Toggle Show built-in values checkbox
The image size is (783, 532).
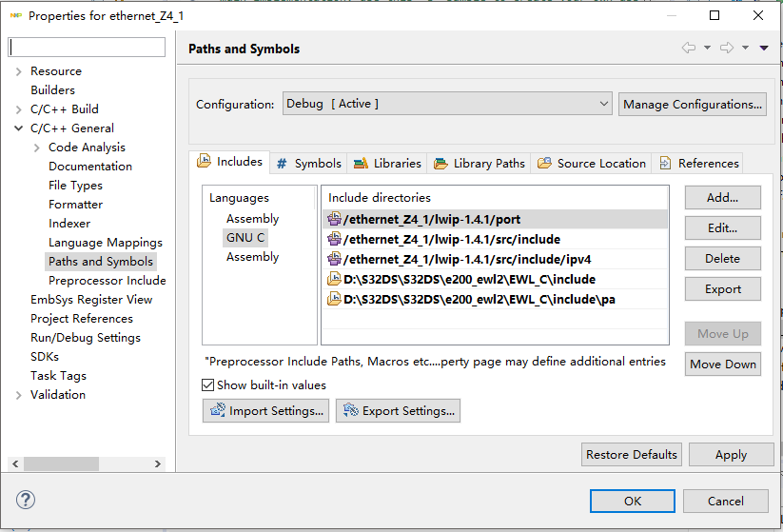pos(208,385)
